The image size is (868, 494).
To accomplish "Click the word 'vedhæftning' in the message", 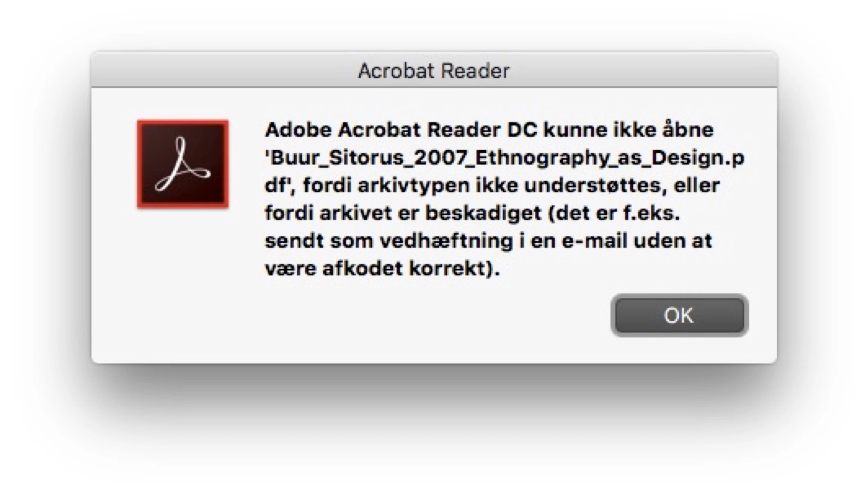I will click(447, 241).
